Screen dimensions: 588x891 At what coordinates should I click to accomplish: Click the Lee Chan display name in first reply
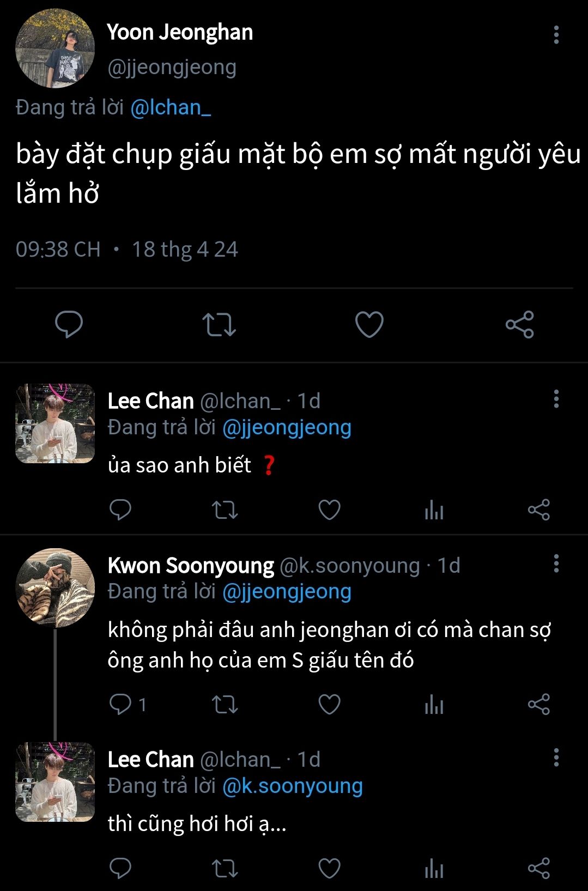(151, 401)
